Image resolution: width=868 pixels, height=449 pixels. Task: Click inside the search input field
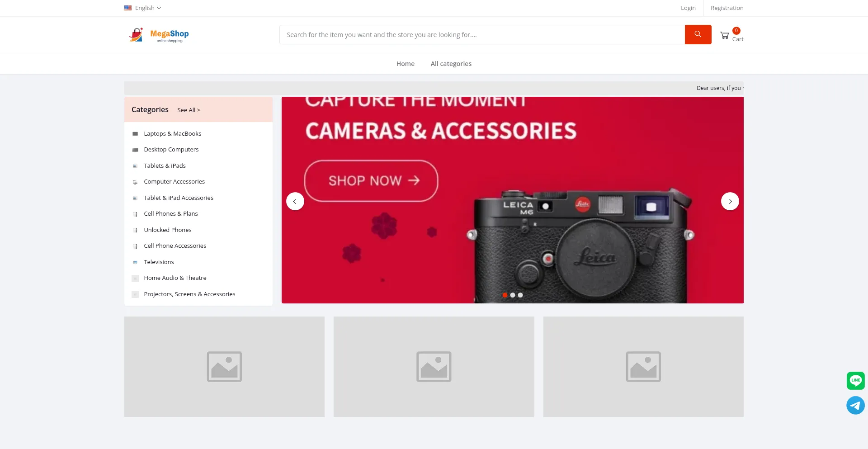click(x=452, y=34)
